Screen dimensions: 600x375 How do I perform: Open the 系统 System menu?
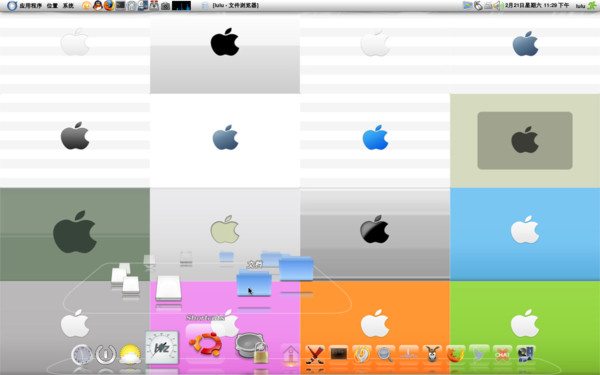point(68,6)
